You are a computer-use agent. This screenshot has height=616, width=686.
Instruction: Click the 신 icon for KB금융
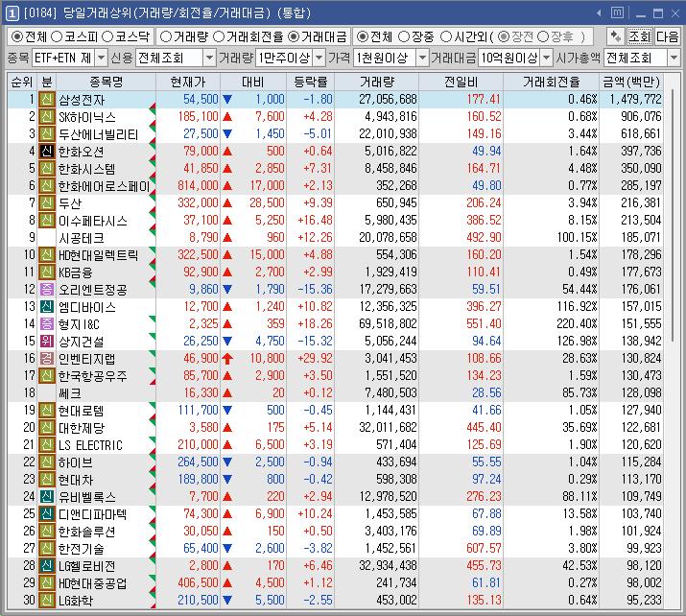(47, 272)
